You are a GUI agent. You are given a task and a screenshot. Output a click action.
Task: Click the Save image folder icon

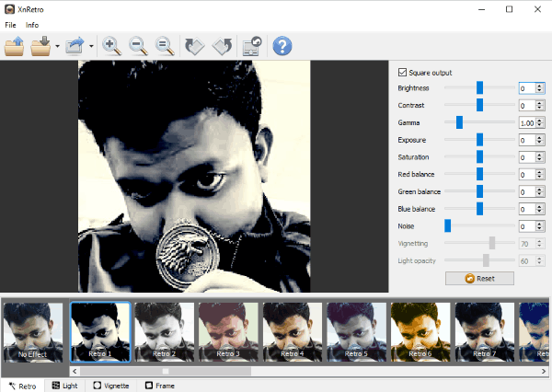click(x=40, y=46)
